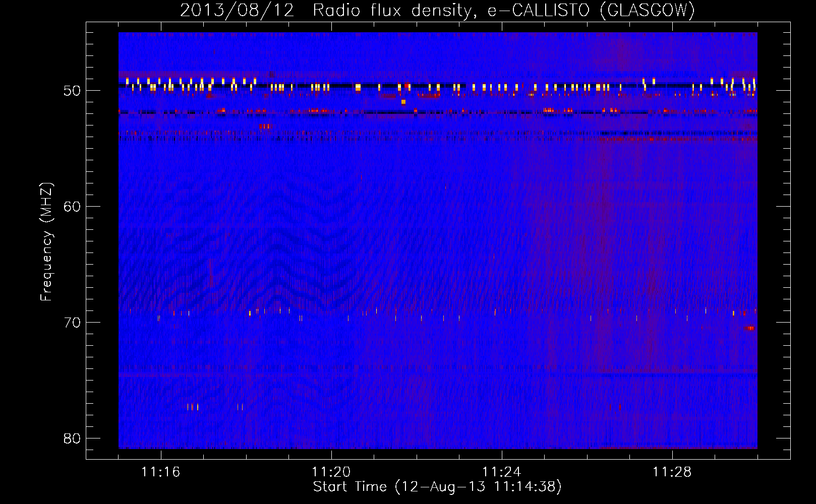Click the 11:20 time tick label
This screenshot has width=816, height=504.
point(331,472)
